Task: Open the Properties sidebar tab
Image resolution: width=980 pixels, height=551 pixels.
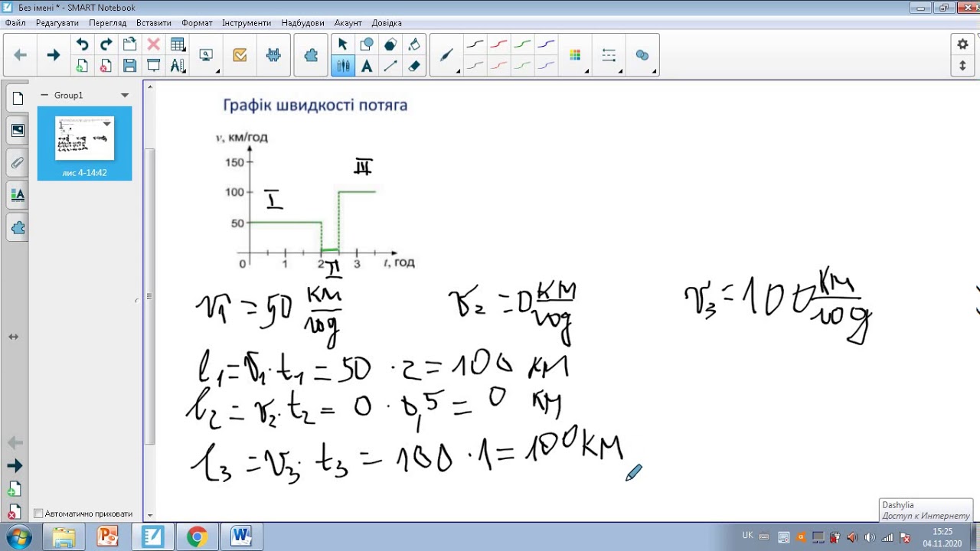Action: click(18, 194)
